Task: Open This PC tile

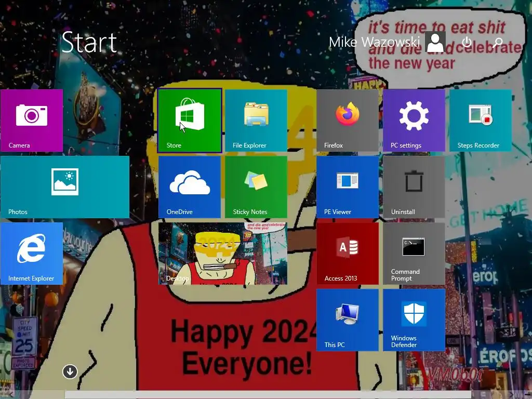Action: 348,320
